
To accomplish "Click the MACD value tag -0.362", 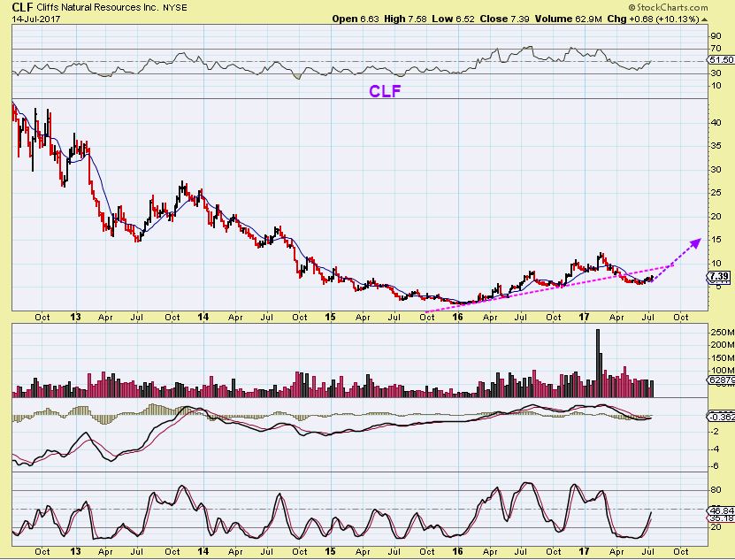I will (x=721, y=417).
